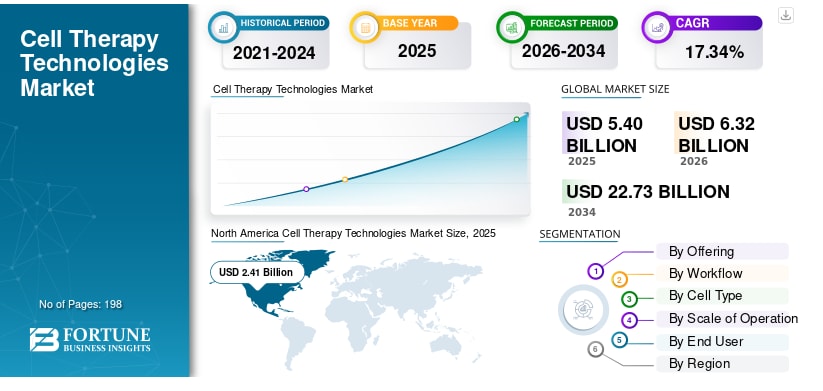
Task: Select the By Scale of Operation label
Action: (733, 319)
